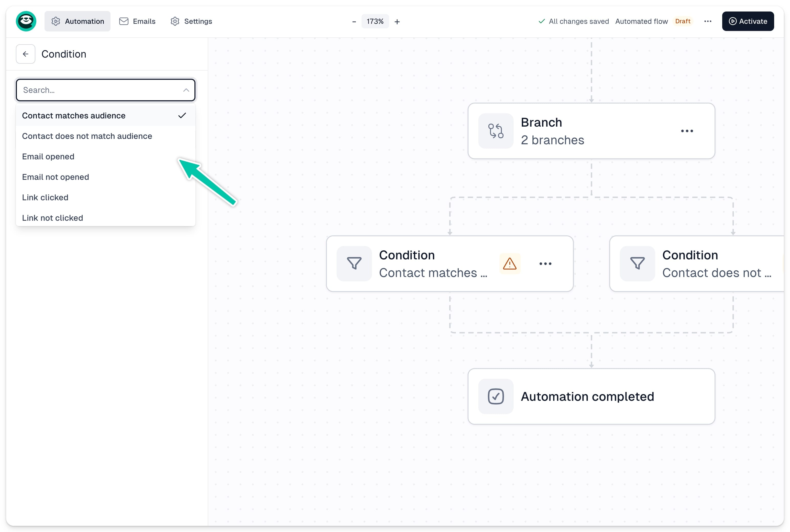The height and width of the screenshot is (532, 790).
Task: Click the Draft status badge
Action: (683, 21)
